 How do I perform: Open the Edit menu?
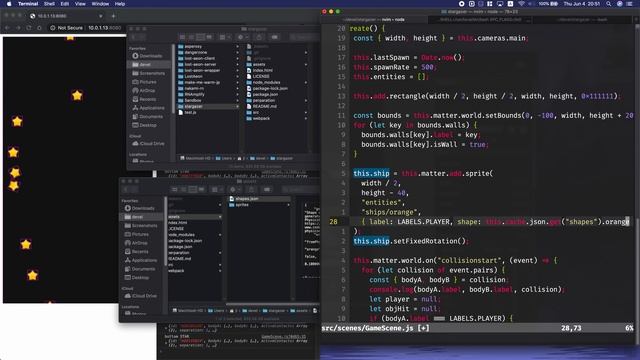[x=64, y=4]
